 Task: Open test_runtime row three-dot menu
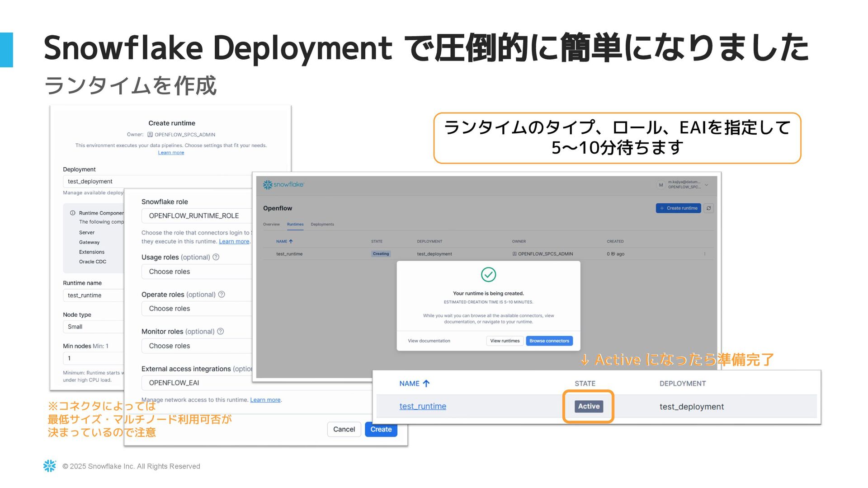pos(704,254)
